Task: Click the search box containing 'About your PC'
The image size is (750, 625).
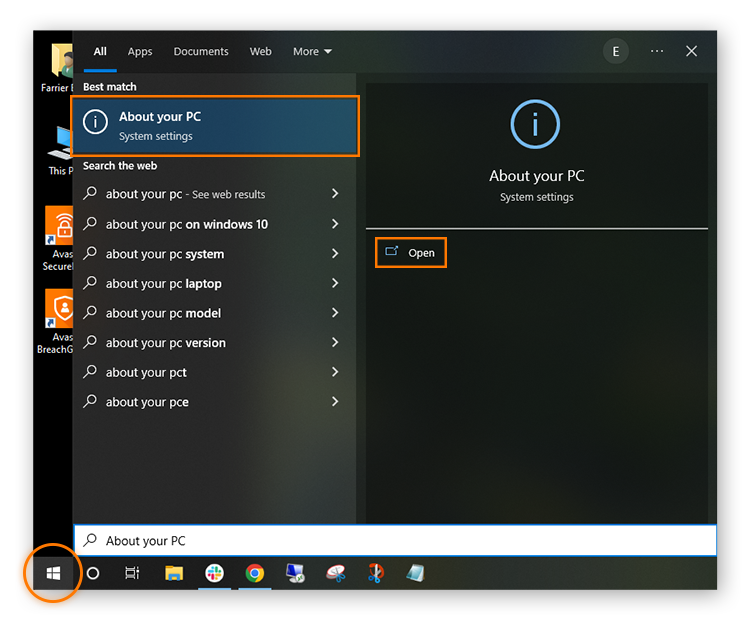Action: click(x=395, y=541)
